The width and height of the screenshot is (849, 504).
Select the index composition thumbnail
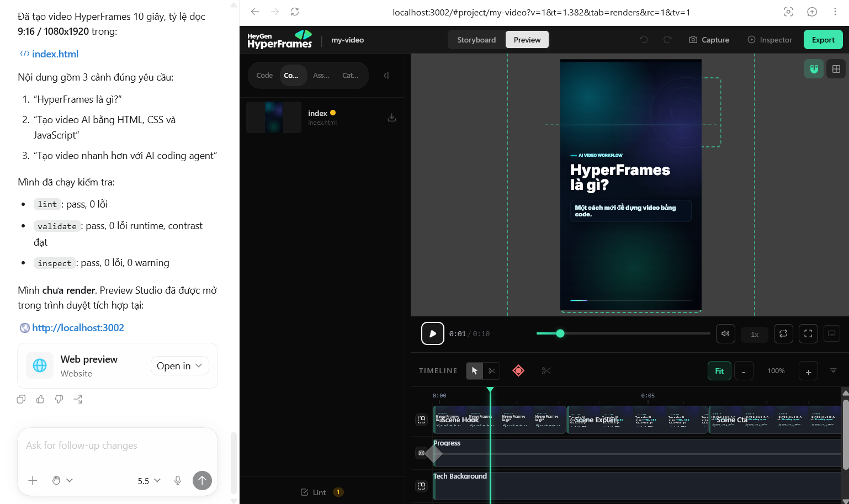(x=274, y=117)
